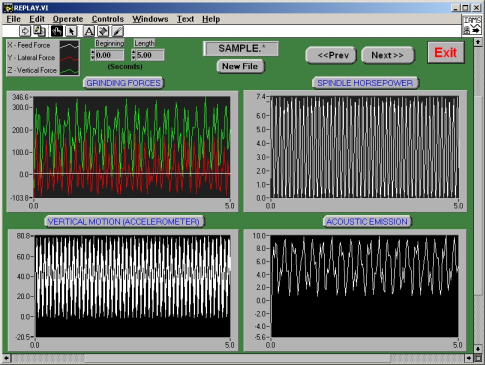Click the 80.8 maximum on Vertical Motion axis

click(x=23, y=236)
